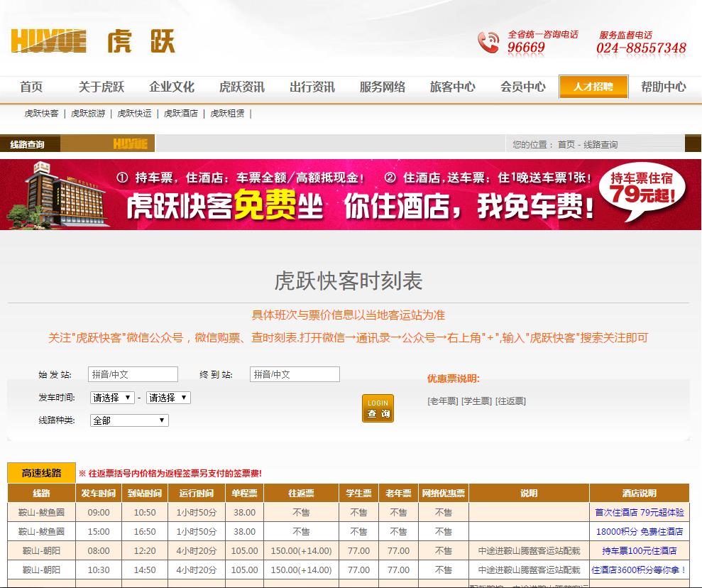This screenshot has width=702, height=588.
Task: Open the 持车票100元住酒店 link
Action: 640,551
